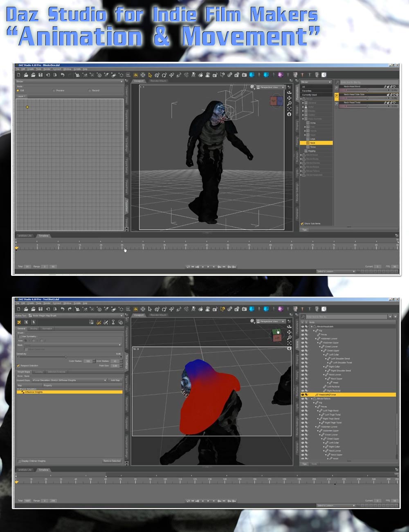Click first yellow brush icon under Active Tool
409x532 pixels.
point(19,322)
